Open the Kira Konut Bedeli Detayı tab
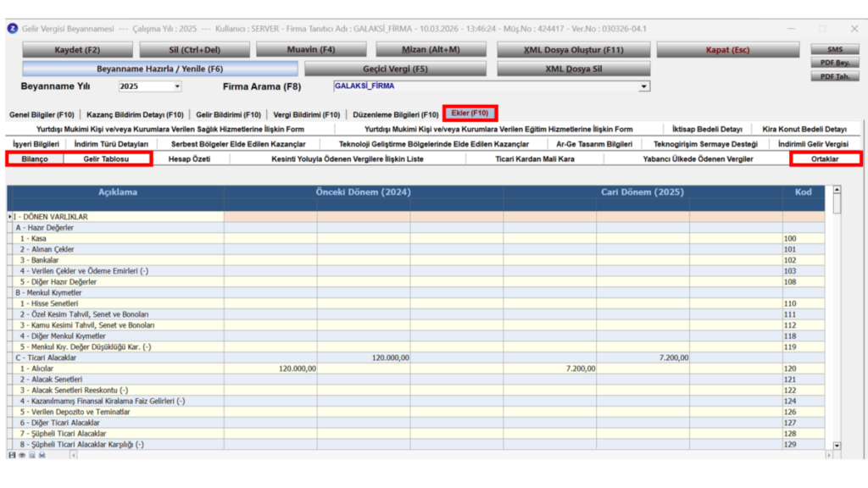This screenshot has height=488, width=868. coord(804,129)
